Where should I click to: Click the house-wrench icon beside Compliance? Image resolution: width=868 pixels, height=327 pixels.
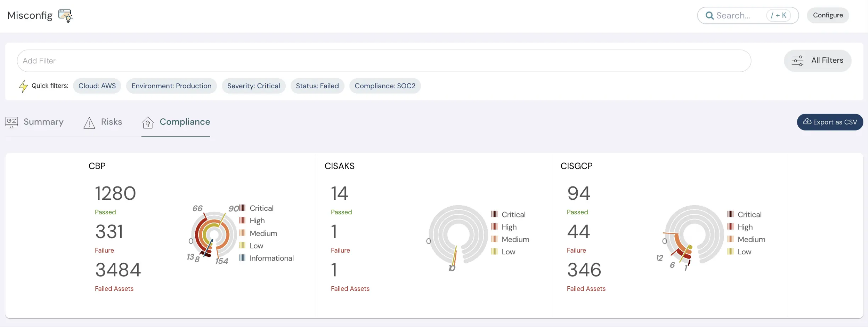pyautogui.click(x=148, y=122)
